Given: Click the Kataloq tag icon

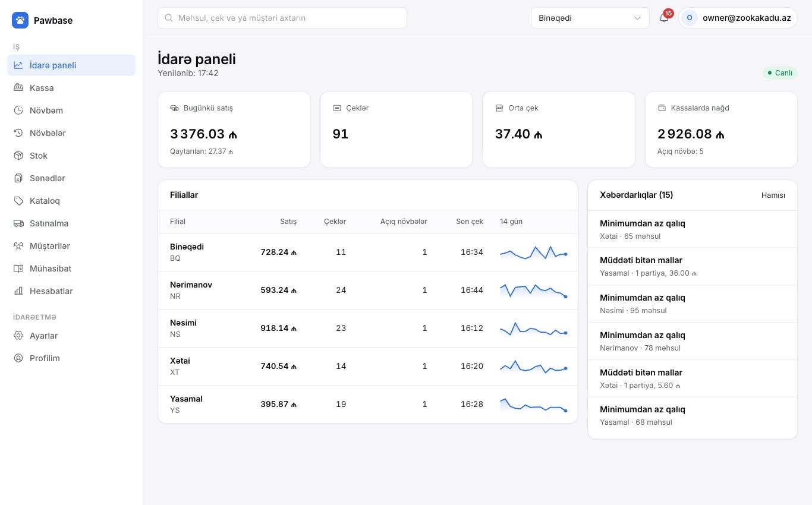Looking at the screenshot, I should coord(18,201).
